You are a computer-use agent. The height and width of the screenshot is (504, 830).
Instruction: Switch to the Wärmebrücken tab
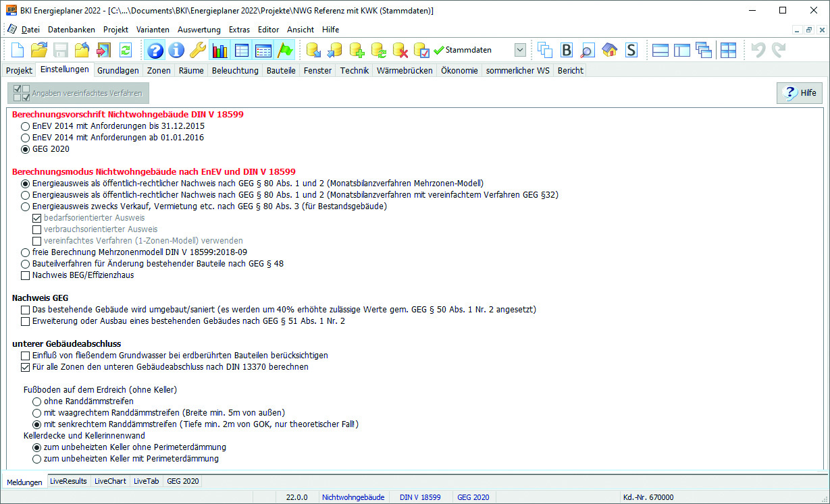click(x=405, y=70)
